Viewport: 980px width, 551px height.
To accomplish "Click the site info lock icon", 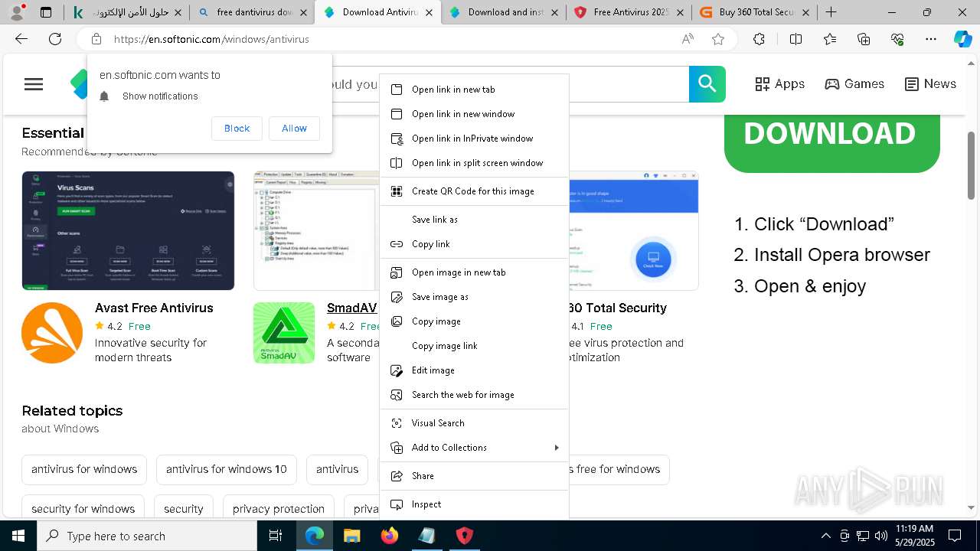I will [x=96, y=39].
